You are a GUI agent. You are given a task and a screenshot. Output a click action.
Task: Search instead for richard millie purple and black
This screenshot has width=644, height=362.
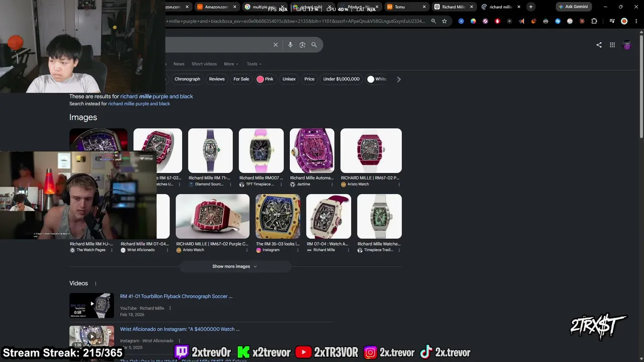pos(139,104)
